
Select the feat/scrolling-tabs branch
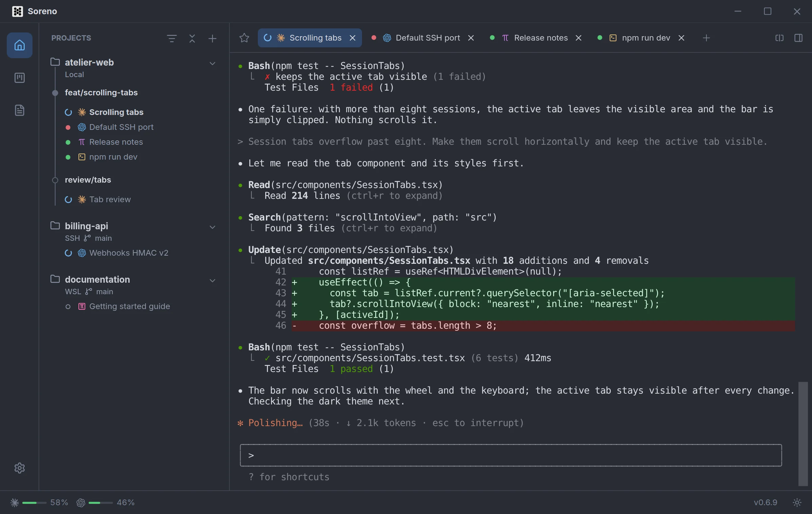(x=101, y=93)
